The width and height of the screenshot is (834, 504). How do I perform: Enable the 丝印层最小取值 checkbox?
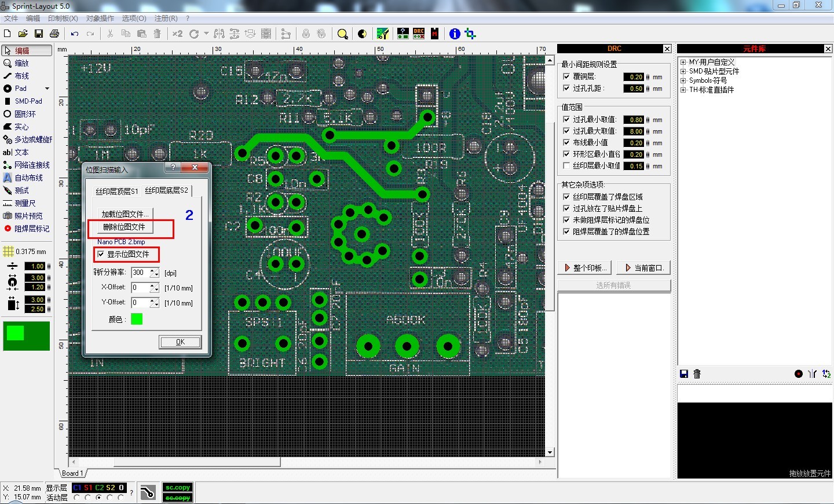pos(566,166)
